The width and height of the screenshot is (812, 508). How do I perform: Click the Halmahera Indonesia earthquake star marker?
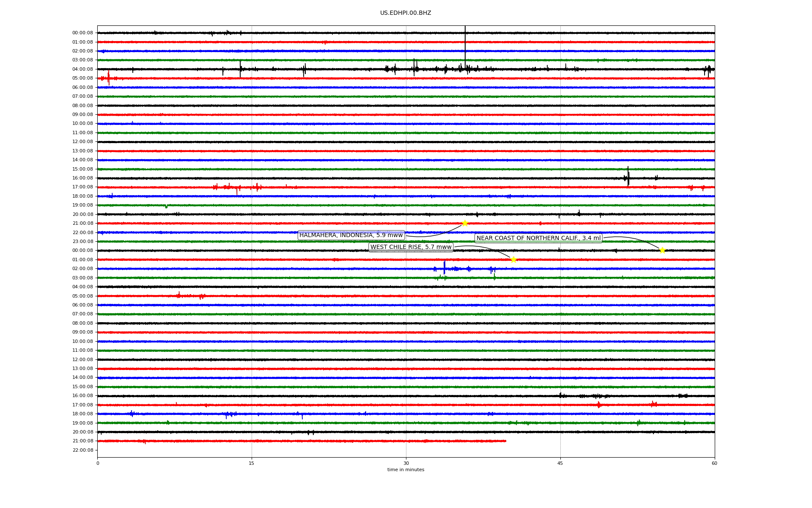click(x=465, y=223)
